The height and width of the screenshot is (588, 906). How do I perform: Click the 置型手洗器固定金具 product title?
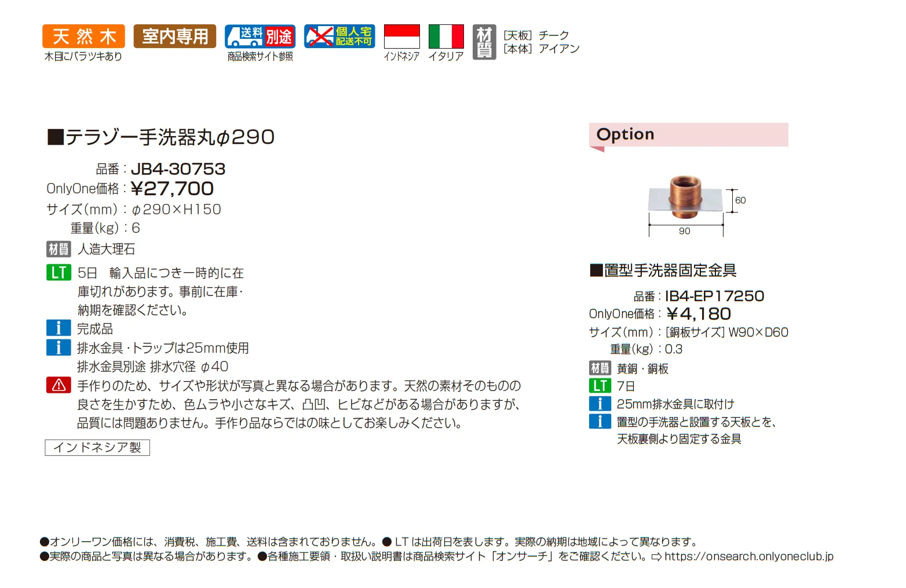pyautogui.click(x=663, y=271)
